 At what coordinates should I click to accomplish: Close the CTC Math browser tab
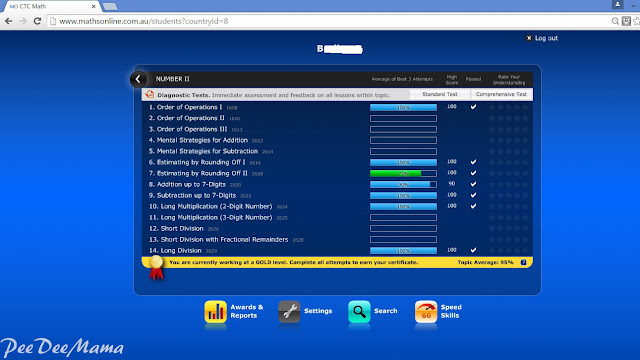(x=93, y=7)
